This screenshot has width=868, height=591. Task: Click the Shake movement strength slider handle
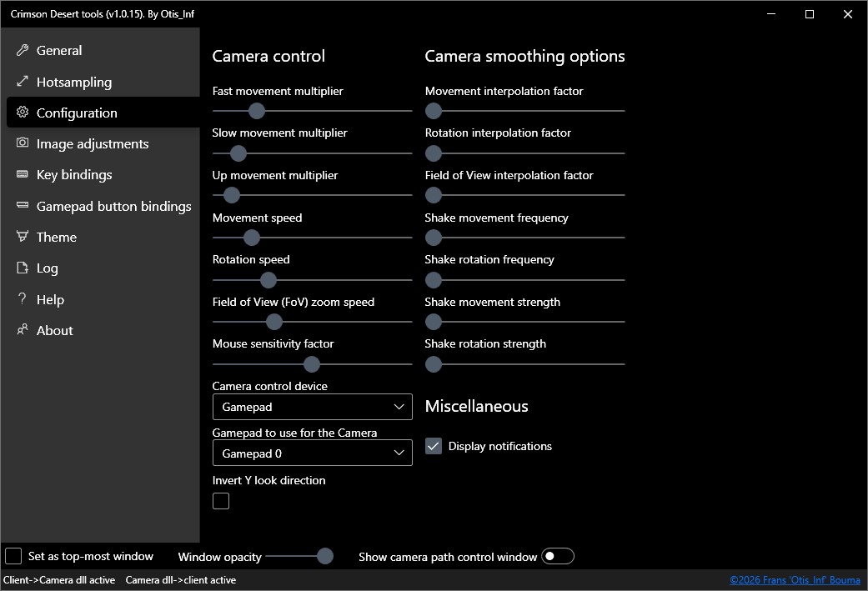coord(434,322)
